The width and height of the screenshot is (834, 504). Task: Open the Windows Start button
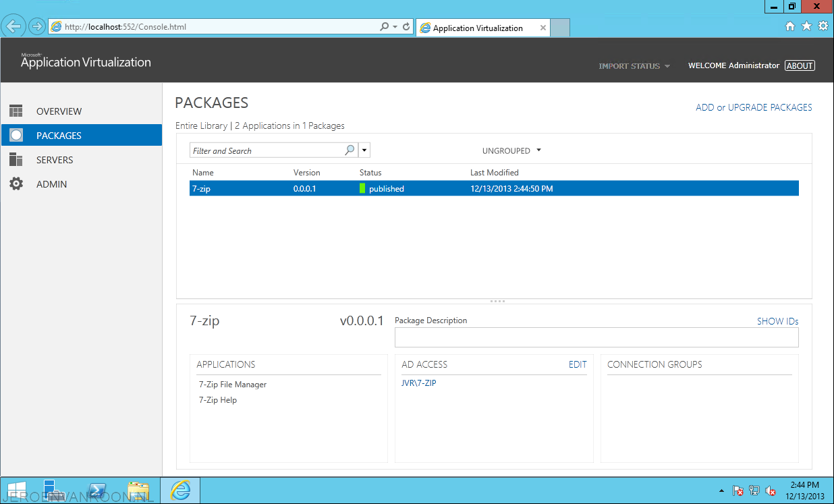point(17,491)
